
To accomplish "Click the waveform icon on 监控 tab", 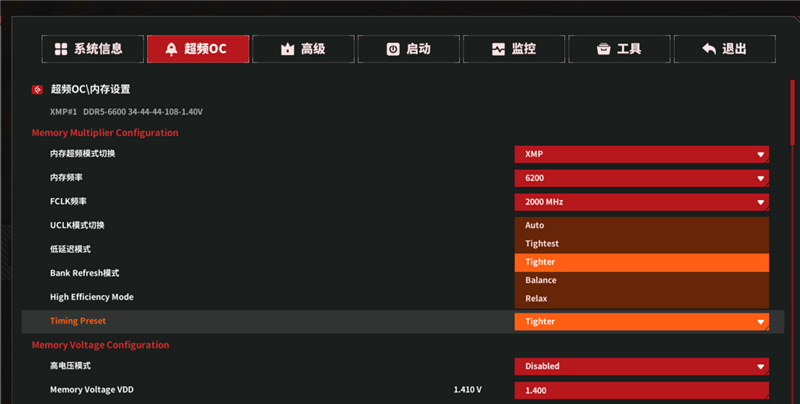I will tap(498, 49).
